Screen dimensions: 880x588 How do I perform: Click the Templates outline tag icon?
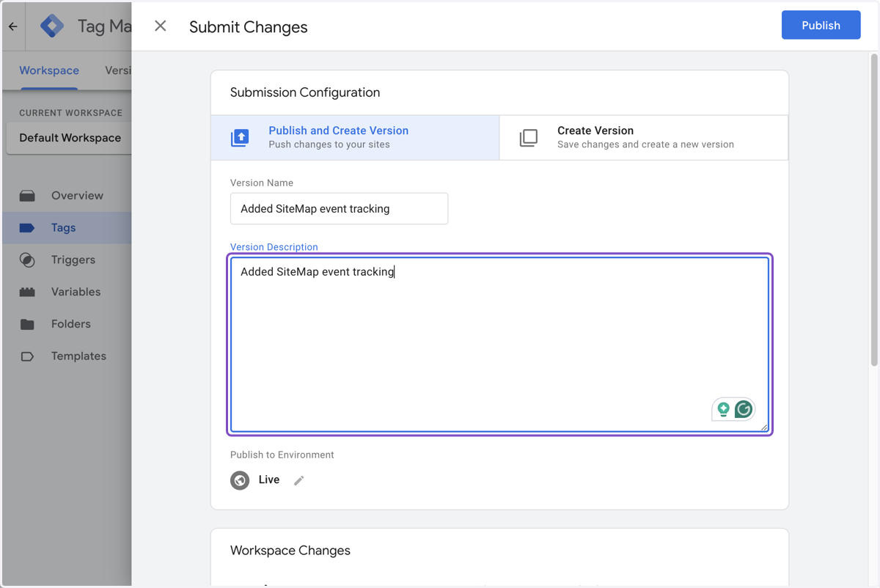pyautogui.click(x=27, y=356)
